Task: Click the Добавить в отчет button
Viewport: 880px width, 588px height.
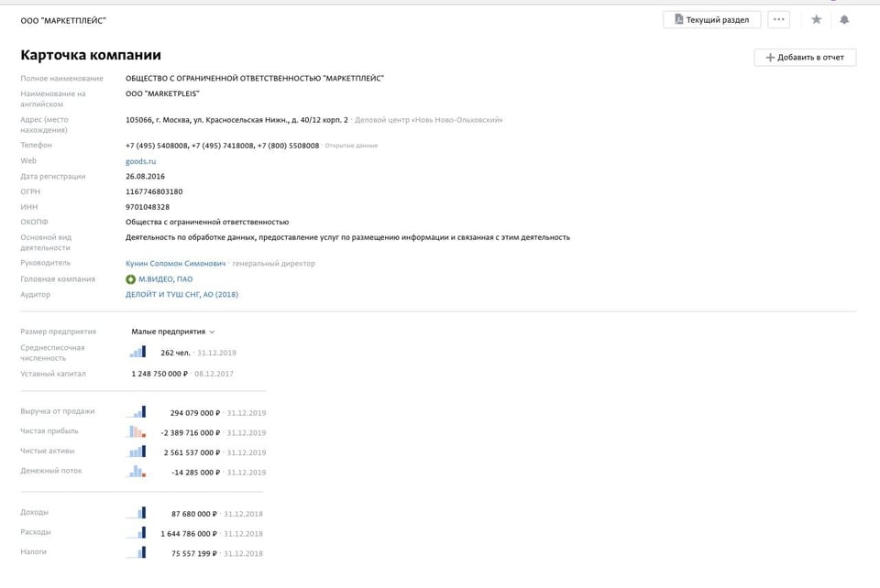Action: point(805,58)
